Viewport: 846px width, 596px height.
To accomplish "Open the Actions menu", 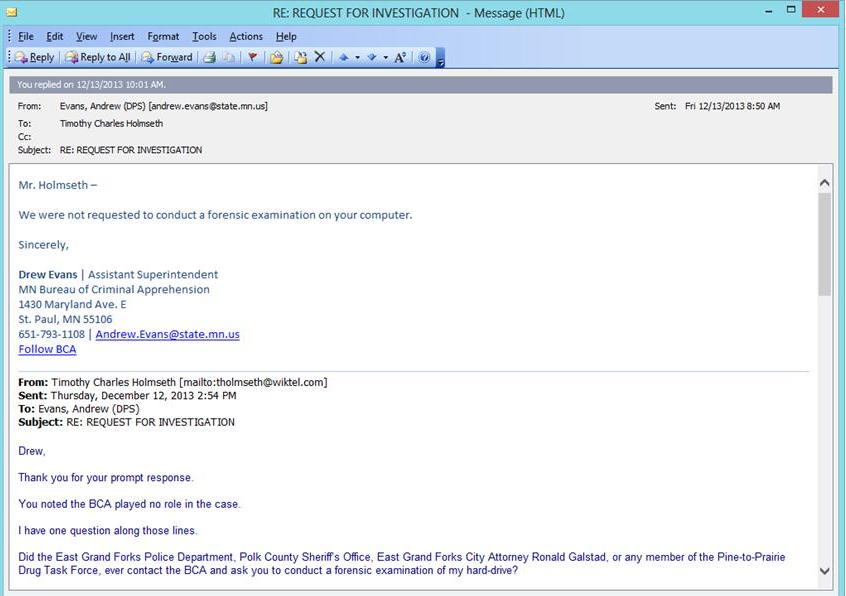I will tap(246, 36).
